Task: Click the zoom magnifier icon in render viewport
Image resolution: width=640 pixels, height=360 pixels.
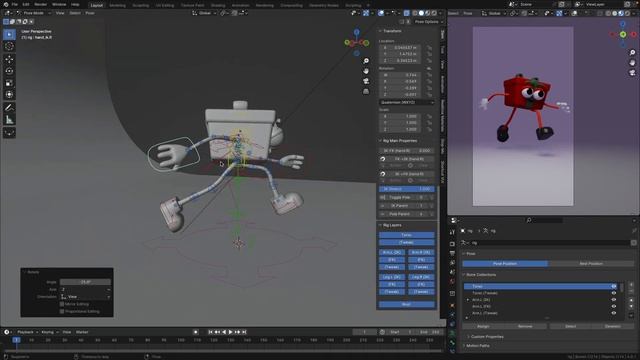Action: [x=632, y=53]
